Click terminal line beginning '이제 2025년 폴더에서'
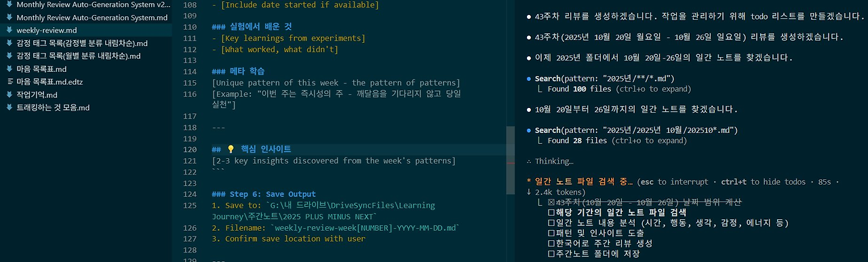868x262 pixels. tap(664, 58)
